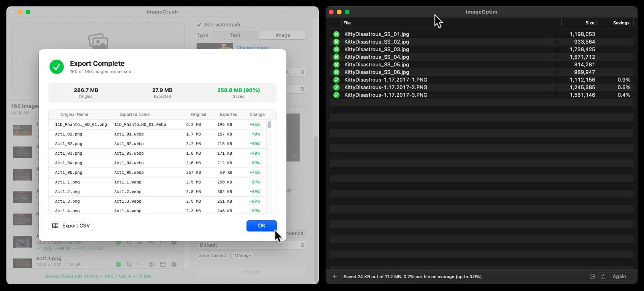The width and height of the screenshot is (644, 291).
Task: Click the results table scrollbar in export dialog
Action: pyautogui.click(x=269, y=125)
